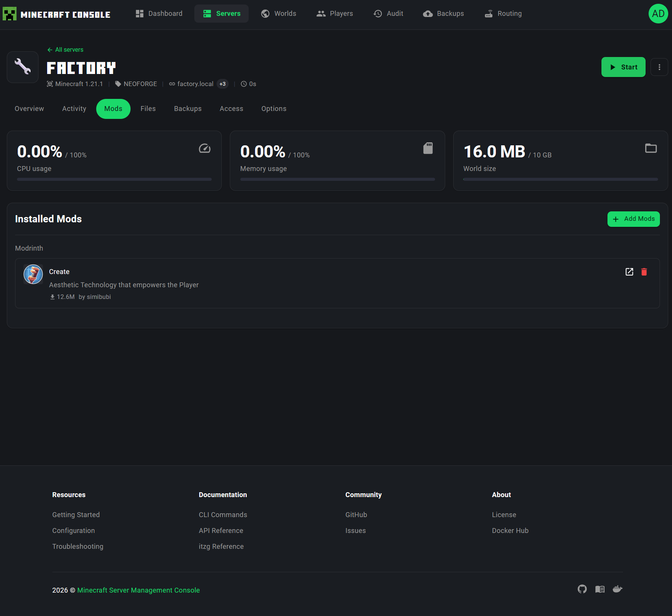This screenshot has width=672, height=616.
Task: Click the author name simibubi
Action: click(99, 297)
